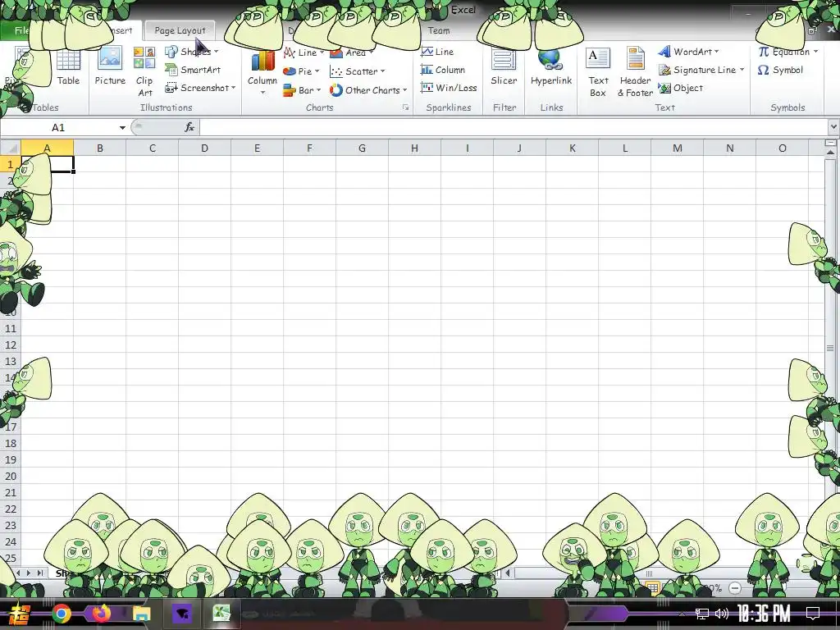The height and width of the screenshot is (630, 840).
Task: Open the Scatter chart dropdown
Action: (358, 71)
